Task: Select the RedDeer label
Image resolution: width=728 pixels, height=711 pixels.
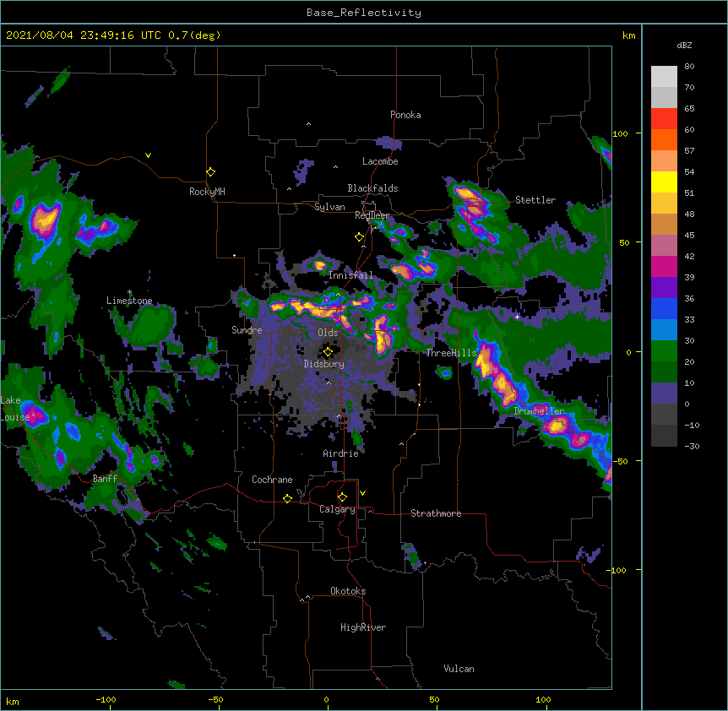Action: (372, 215)
